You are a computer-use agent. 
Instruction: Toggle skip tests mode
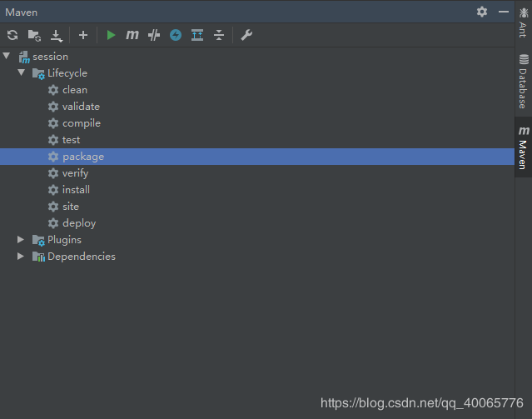point(176,35)
